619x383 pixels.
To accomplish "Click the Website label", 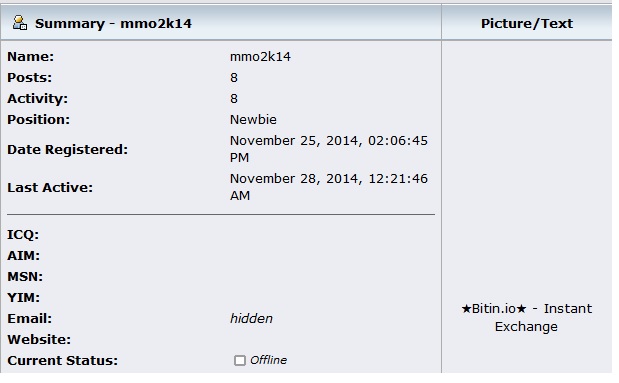I will (39, 339).
